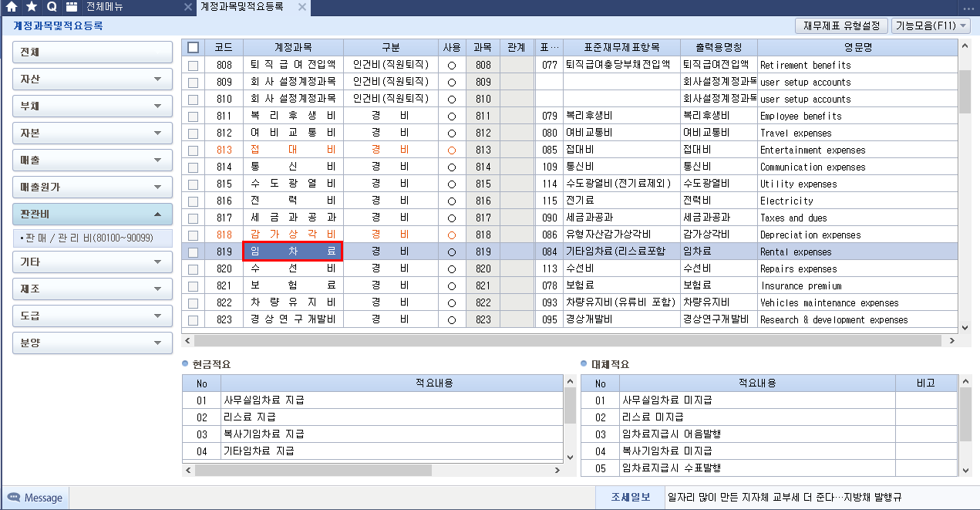
Task: Select 감가상각비 account cell
Action: pyautogui.click(x=293, y=235)
